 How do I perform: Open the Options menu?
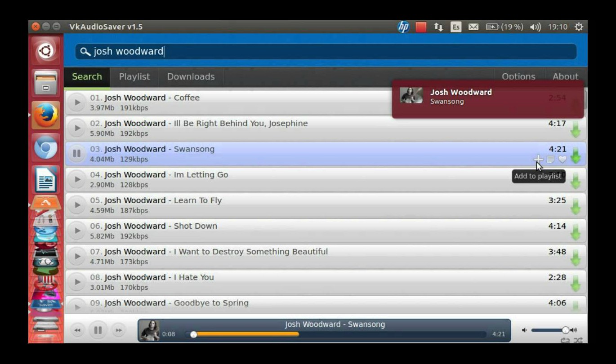(518, 76)
